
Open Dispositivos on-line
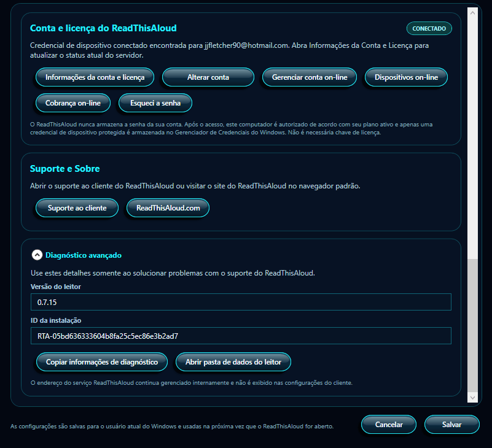(x=406, y=77)
